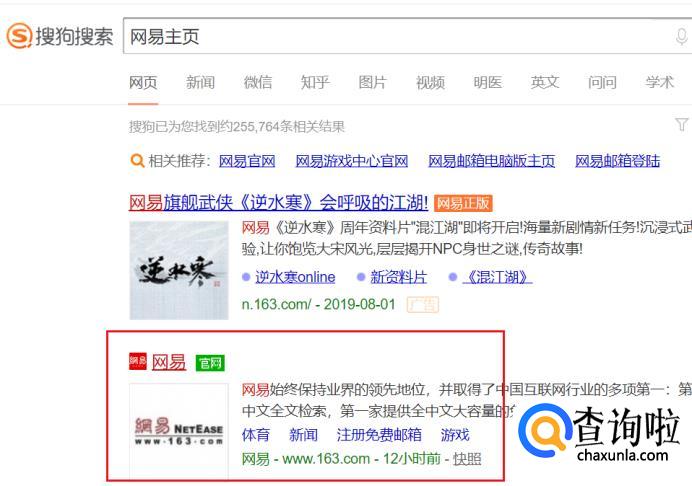Open the 快照 cached snapshot link
The width and height of the screenshot is (692, 486).
467,459
